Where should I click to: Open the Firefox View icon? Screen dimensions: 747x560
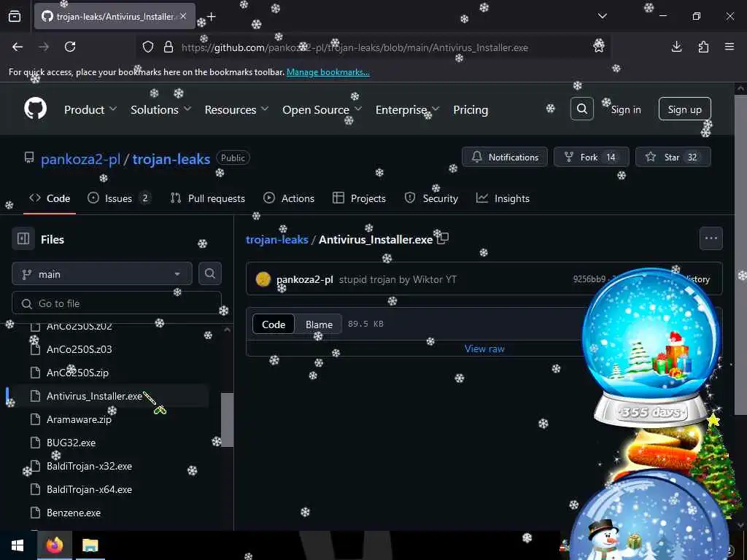[15, 16]
